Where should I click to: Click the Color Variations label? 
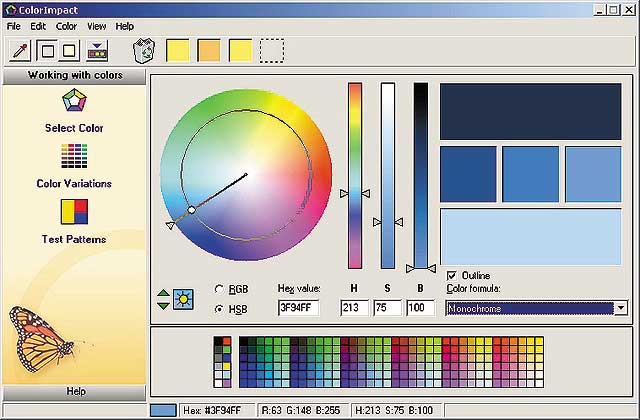click(x=74, y=184)
